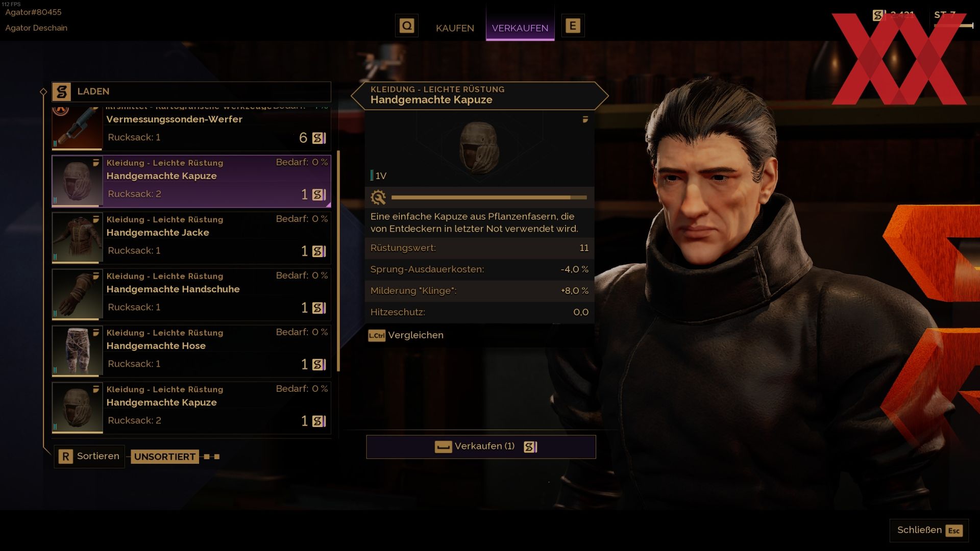Image resolution: width=980 pixels, height=551 pixels.
Task: Click the Q previous-tab key icon
Action: point(407,26)
